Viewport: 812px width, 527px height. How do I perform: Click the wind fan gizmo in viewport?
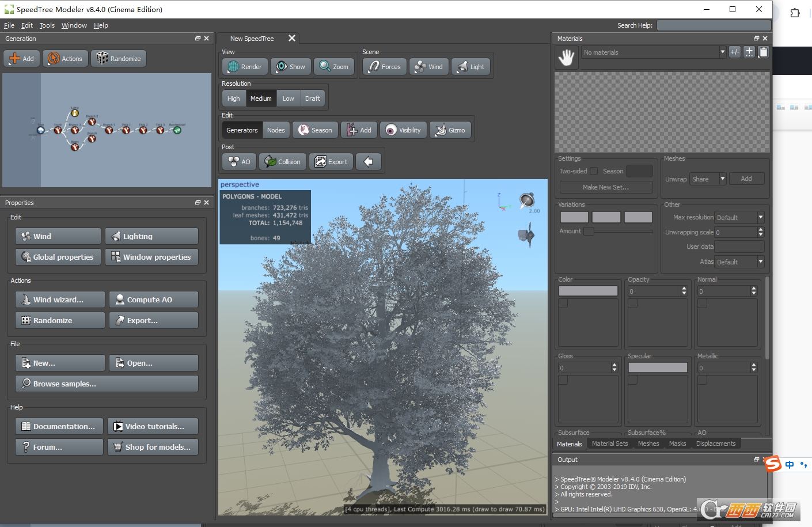(x=526, y=236)
